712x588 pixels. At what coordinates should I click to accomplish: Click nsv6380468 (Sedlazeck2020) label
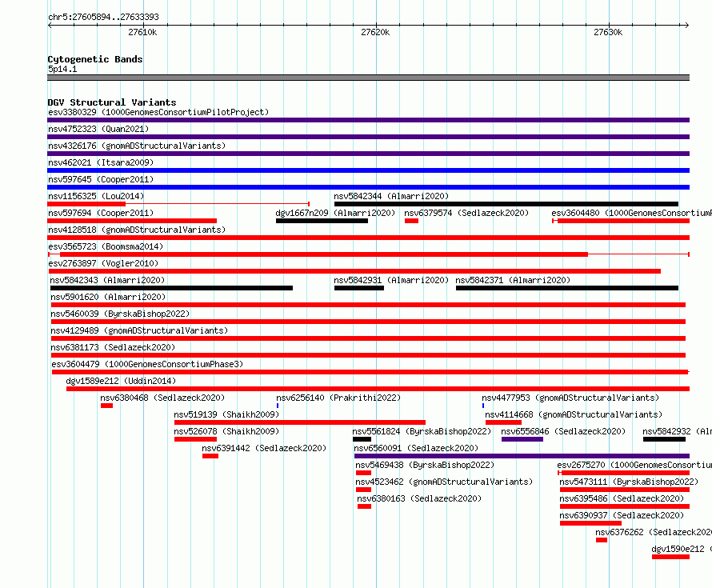[162, 398]
